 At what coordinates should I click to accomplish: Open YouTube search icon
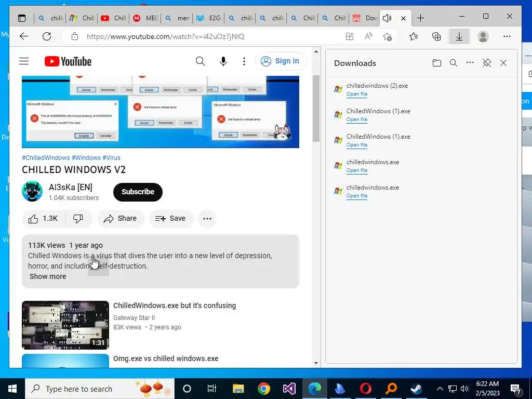coord(200,61)
